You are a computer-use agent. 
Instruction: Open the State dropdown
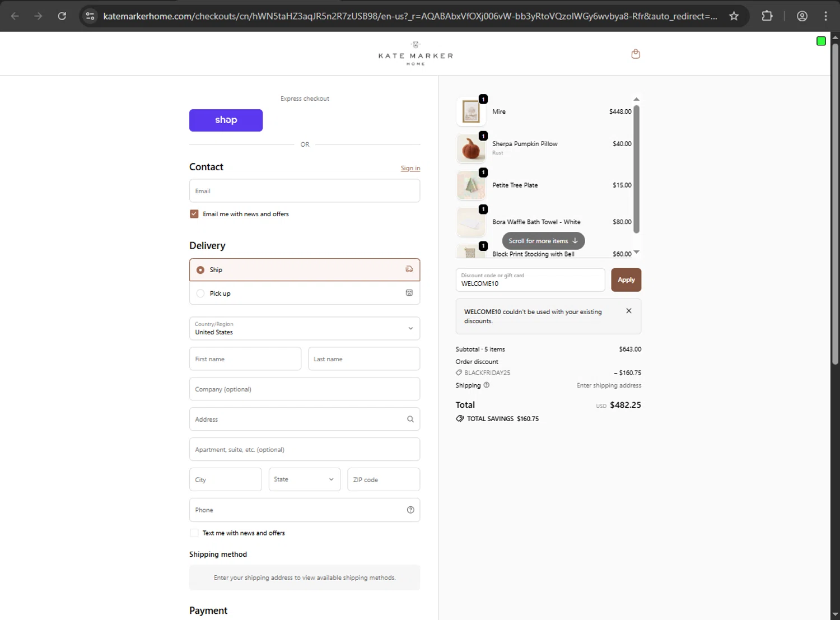pyautogui.click(x=305, y=479)
